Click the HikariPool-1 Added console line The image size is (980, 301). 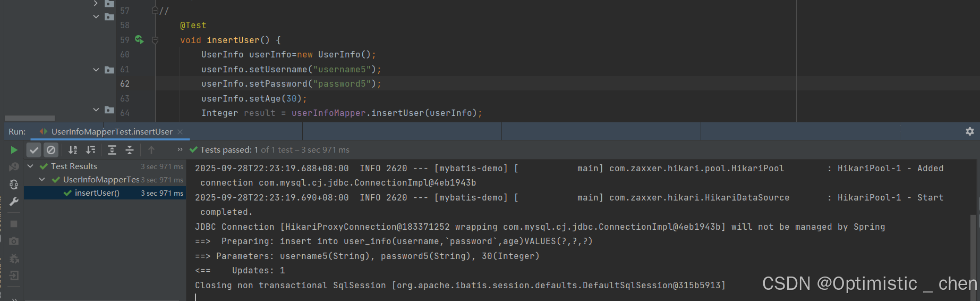[x=569, y=168]
